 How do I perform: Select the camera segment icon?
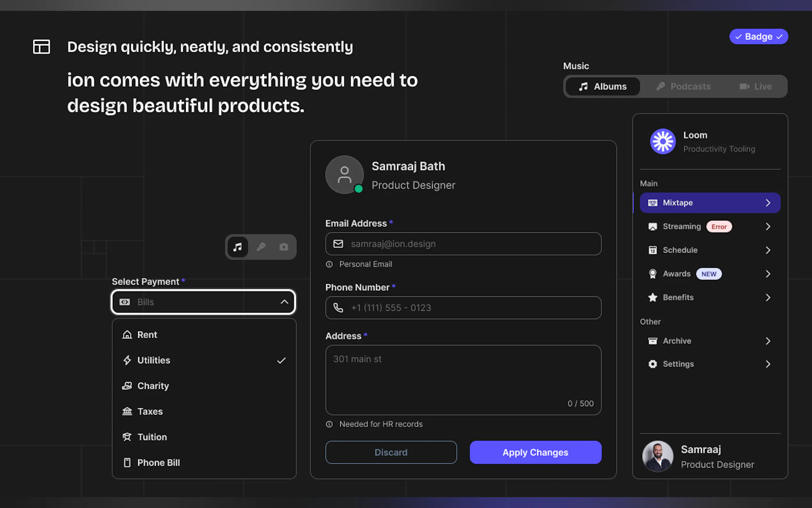click(284, 247)
